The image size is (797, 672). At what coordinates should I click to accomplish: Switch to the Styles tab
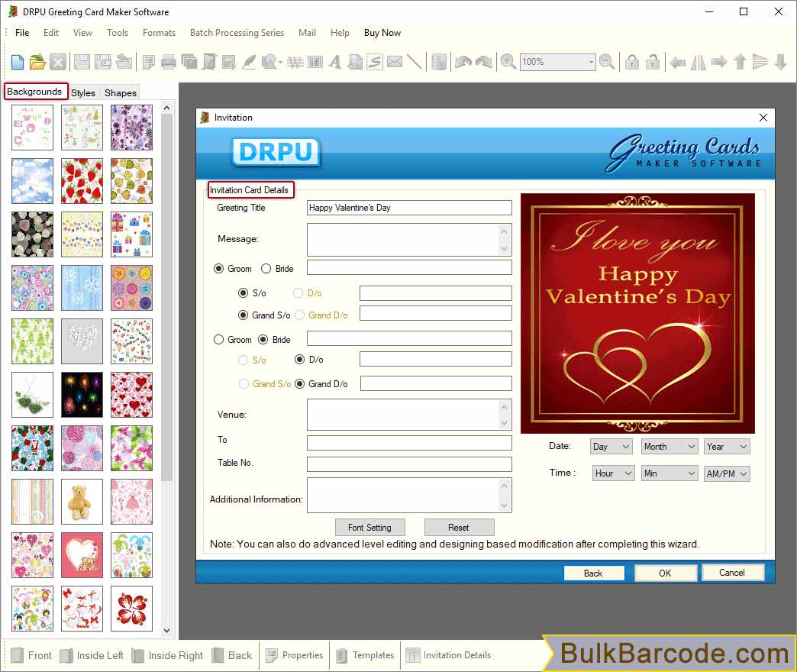(x=83, y=92)
